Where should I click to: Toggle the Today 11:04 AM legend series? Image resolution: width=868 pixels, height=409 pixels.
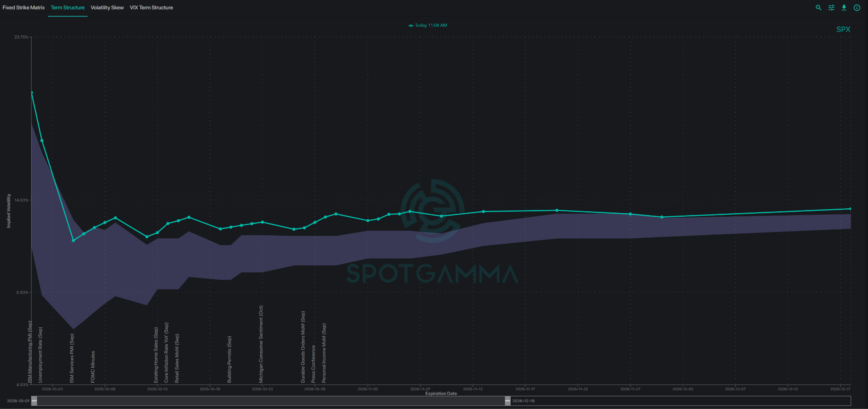pyautogui.click(x=428, y=25)
